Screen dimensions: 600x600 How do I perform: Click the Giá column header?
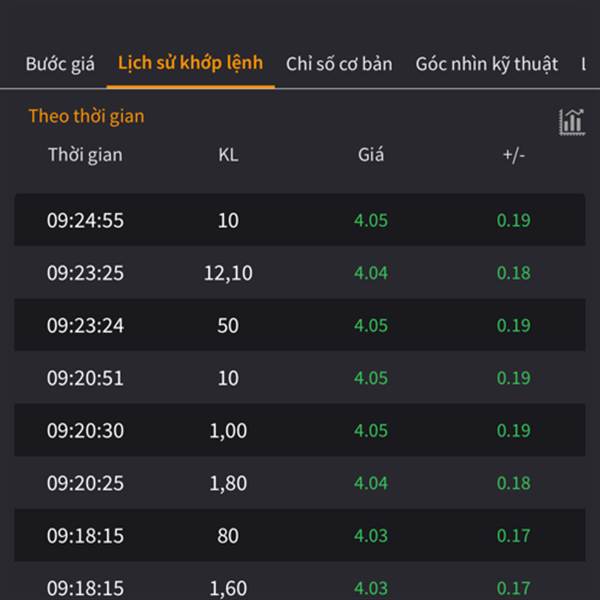(371, 155)
